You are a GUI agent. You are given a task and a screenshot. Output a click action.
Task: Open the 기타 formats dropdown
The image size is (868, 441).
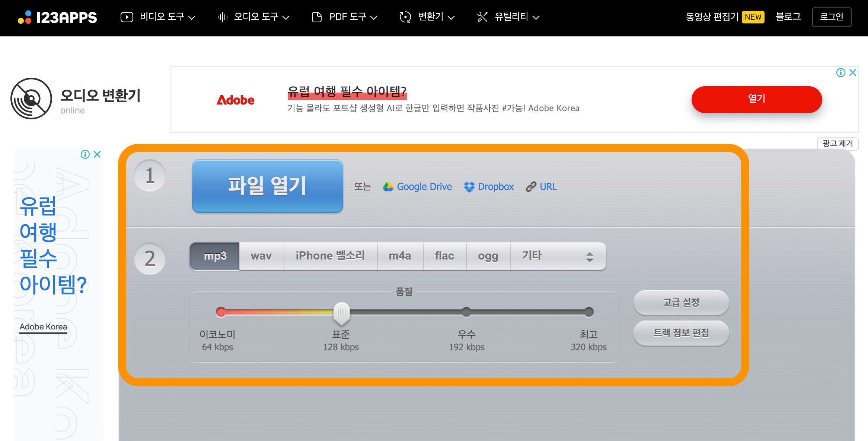(x=558, y=256)
